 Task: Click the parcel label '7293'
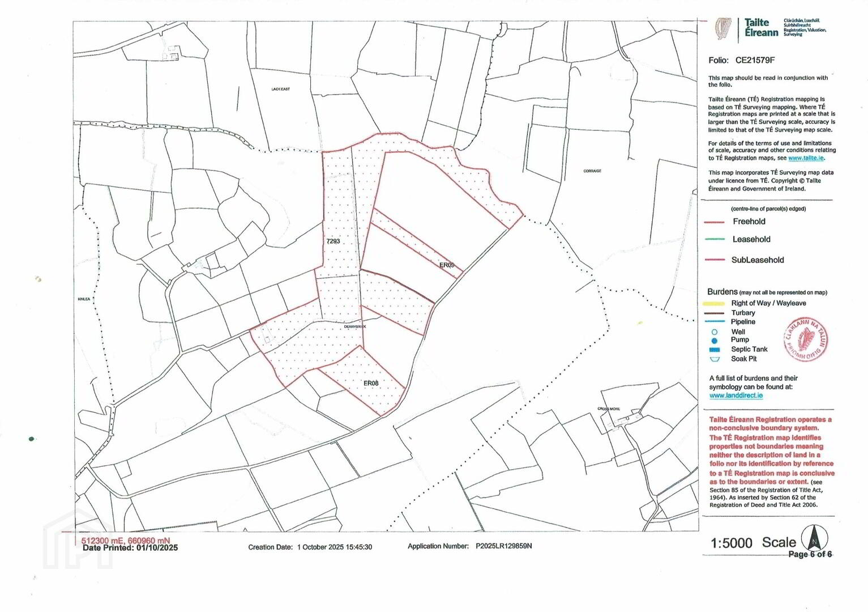(333, 241)
